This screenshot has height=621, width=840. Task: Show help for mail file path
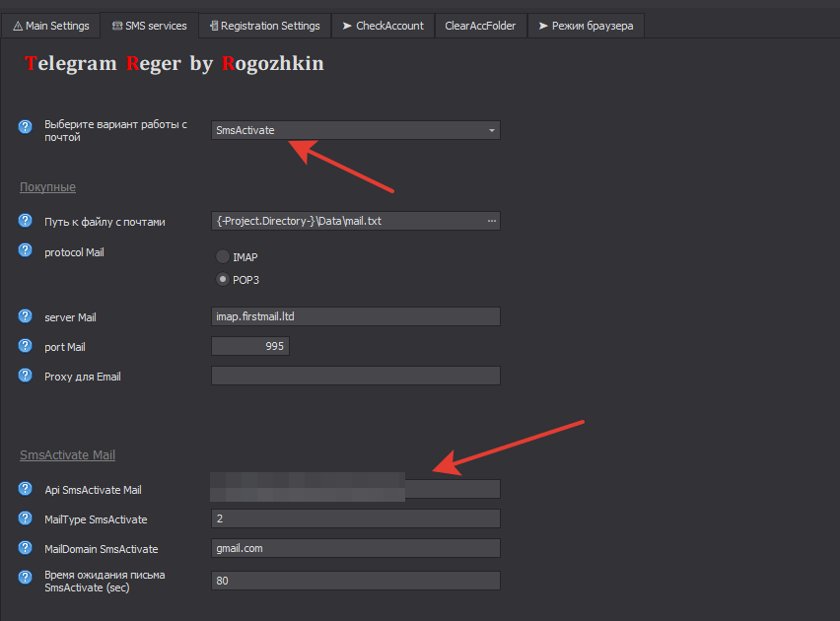click(26, 220)
